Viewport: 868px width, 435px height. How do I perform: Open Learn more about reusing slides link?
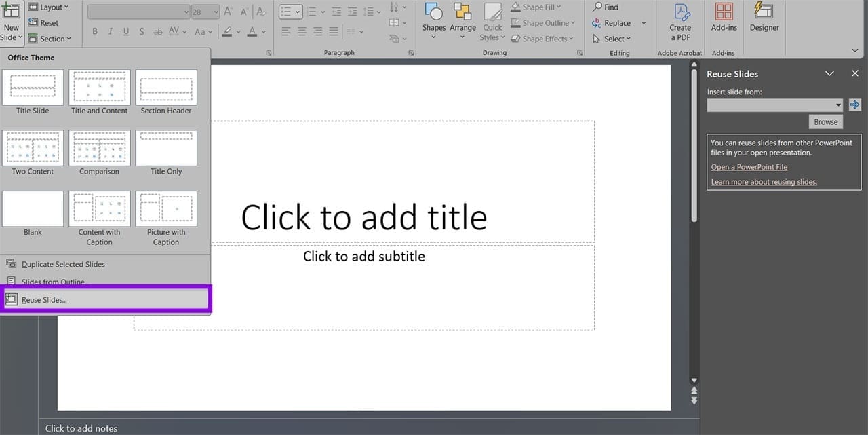point(764,182)
